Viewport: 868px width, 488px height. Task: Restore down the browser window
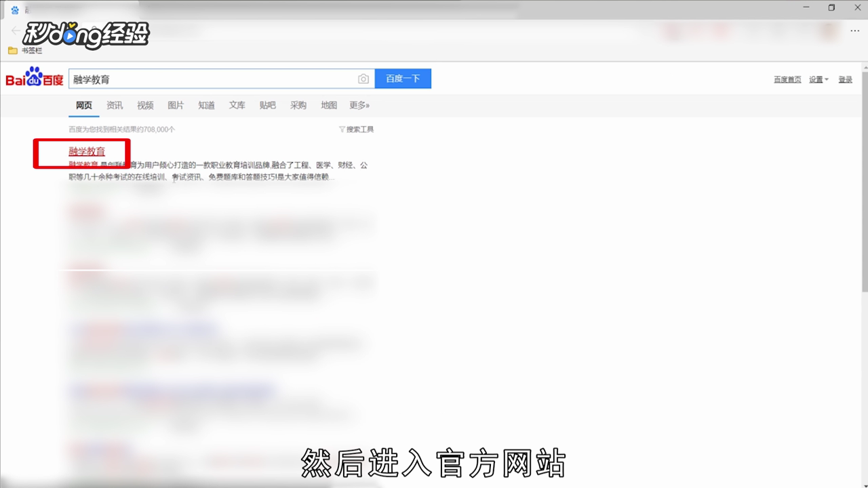point(831,7)
